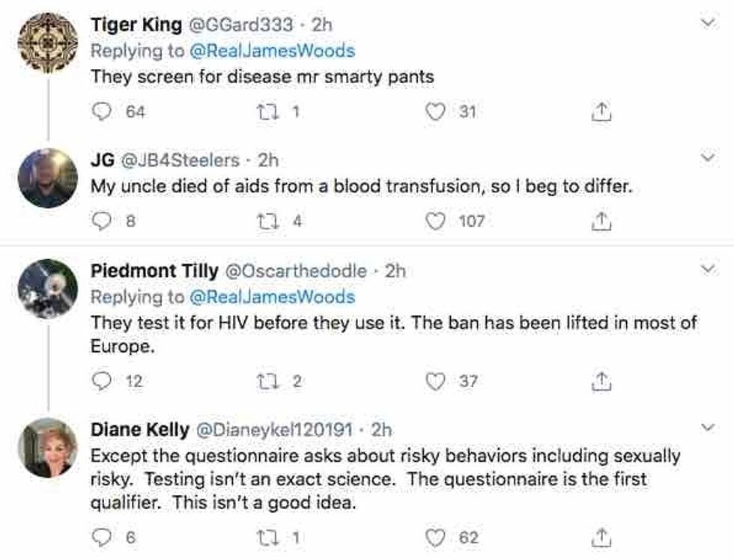This screenshot has height=560, width=734.
Task: Open more options for Tiger King's tweet
Action: click(x=706, y=25)
